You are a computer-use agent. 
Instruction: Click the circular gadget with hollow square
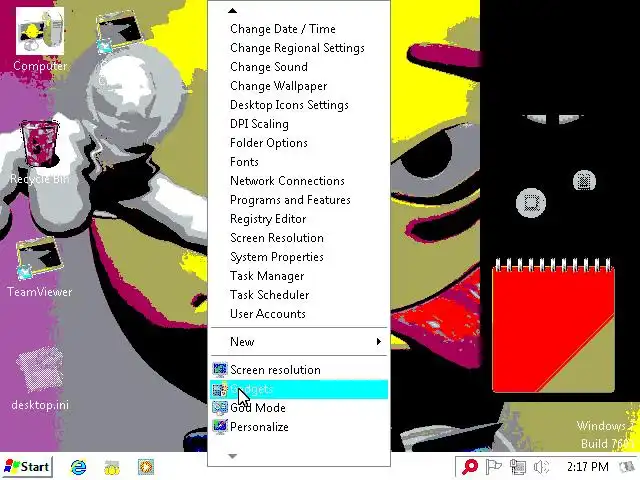point(531,203)
